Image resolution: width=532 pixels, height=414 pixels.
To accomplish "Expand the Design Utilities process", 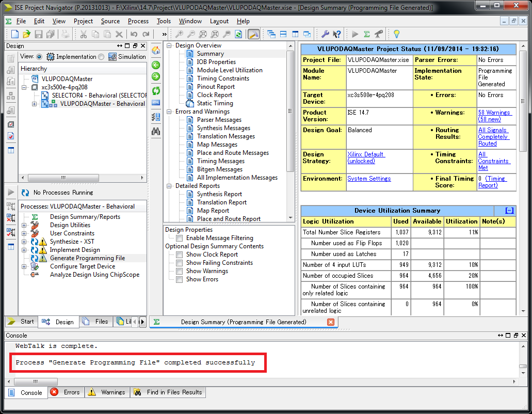I will (x=24, y=225).
